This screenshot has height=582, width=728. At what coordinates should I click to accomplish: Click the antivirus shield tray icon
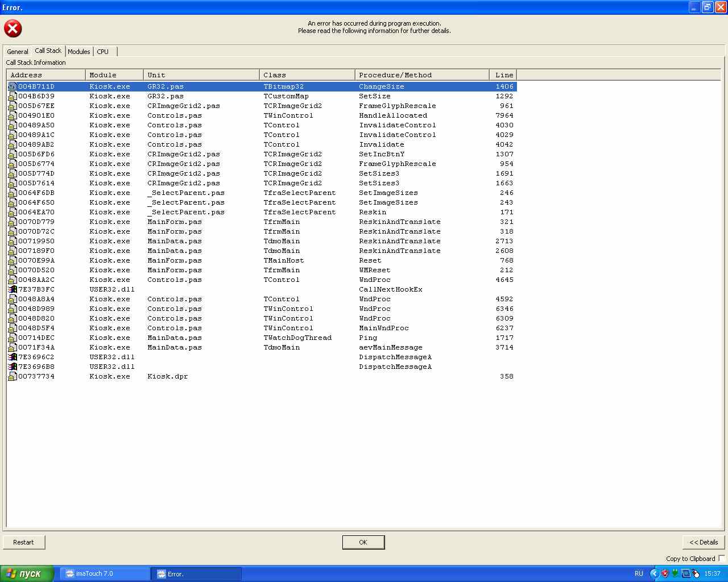click(x=665, y=573)
